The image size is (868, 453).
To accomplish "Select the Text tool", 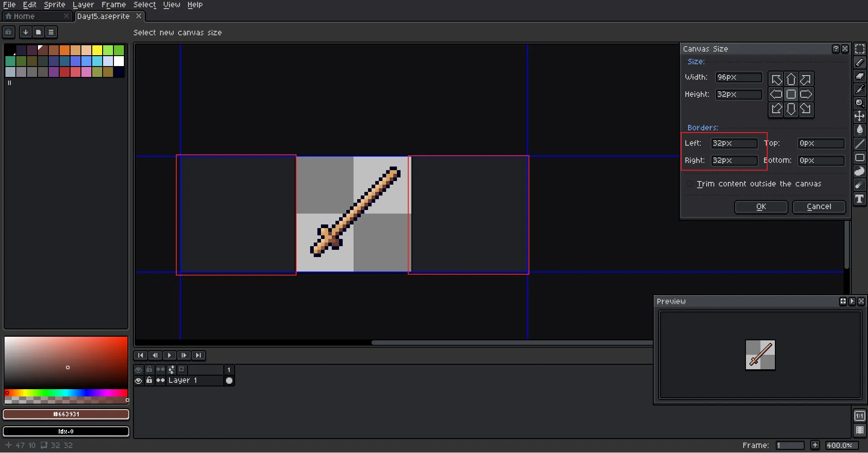I will (x=859, y=199).
